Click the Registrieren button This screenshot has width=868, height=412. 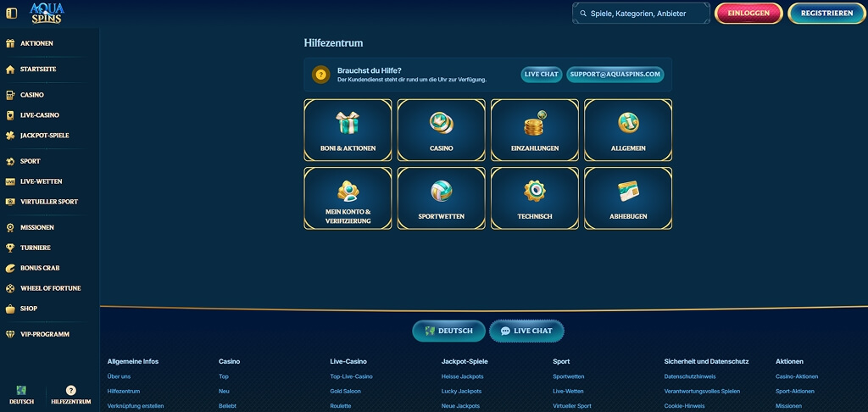coord(827,14)
